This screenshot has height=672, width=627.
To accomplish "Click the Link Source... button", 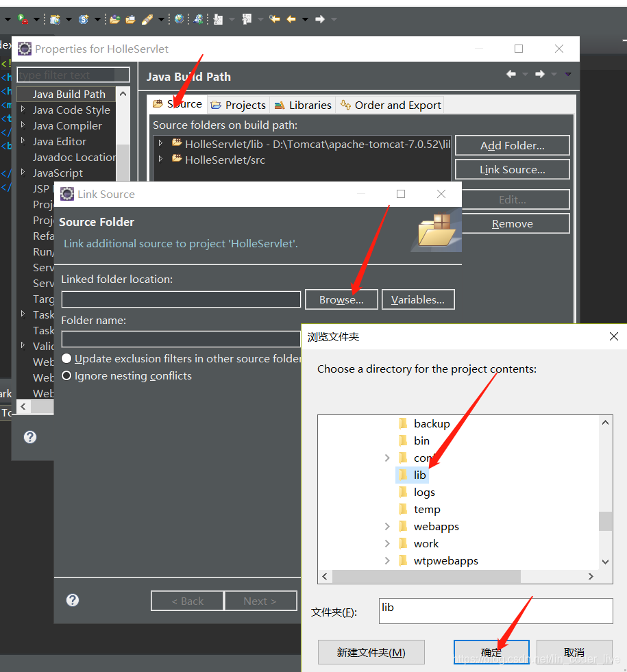I will [x=512, y=169].
